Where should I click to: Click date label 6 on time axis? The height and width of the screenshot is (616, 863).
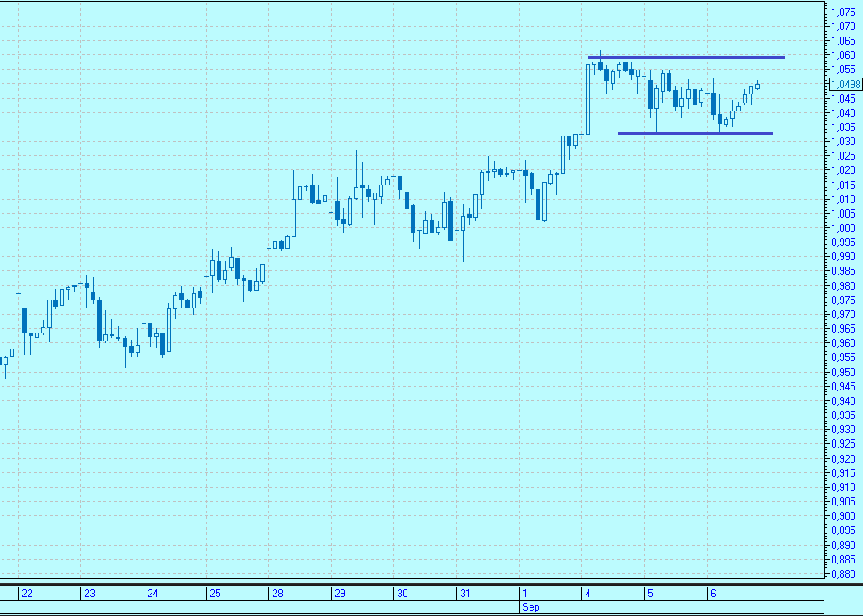coord(713,594)
